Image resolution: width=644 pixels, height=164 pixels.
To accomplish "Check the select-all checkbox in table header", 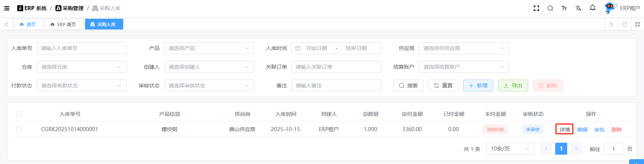I will point(19,114).
